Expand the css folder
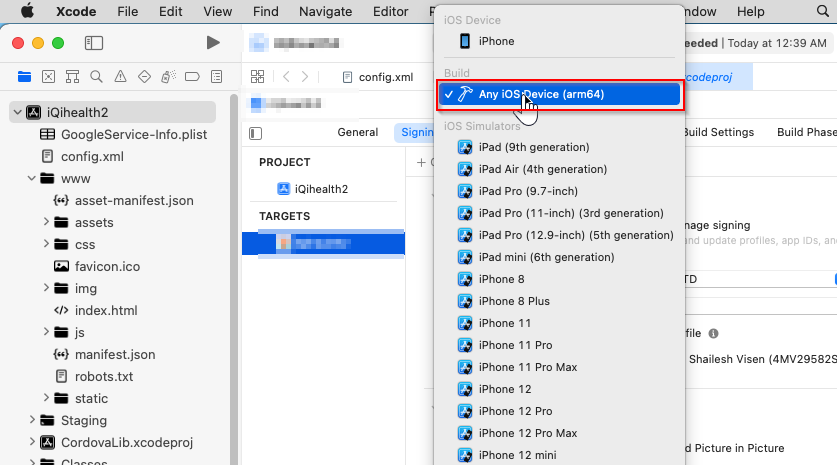This screenshot has height=465, width=837. coord(46,244)
